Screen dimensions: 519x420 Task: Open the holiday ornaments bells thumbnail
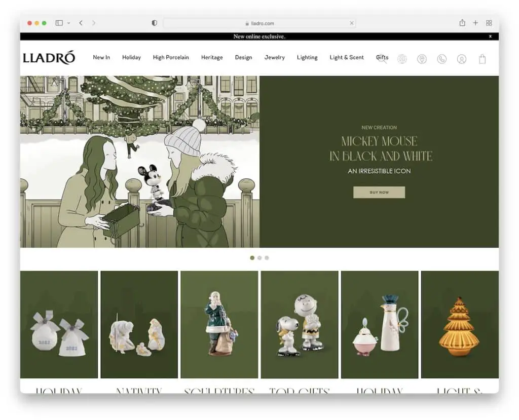59,324
